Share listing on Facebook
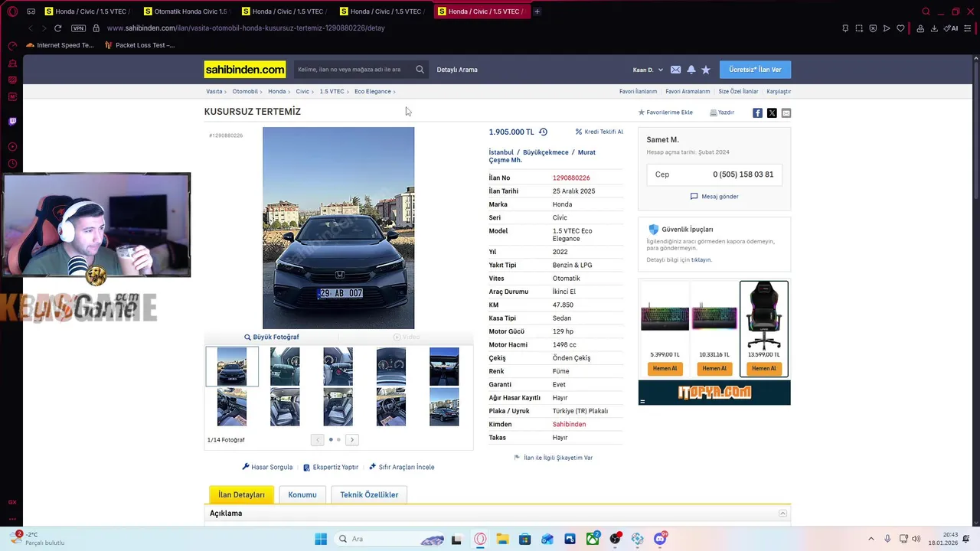The width and height of the screenshot is (980, 551). [757, 112]
